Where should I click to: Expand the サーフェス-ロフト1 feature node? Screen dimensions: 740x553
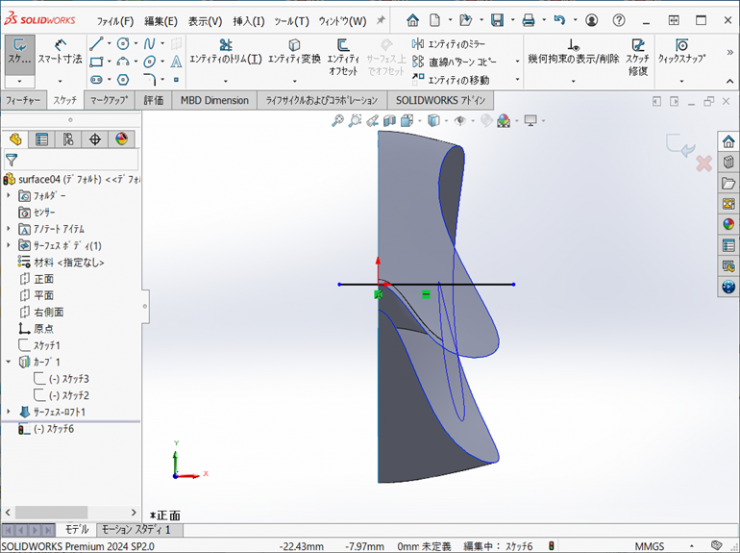pos(9,412)
